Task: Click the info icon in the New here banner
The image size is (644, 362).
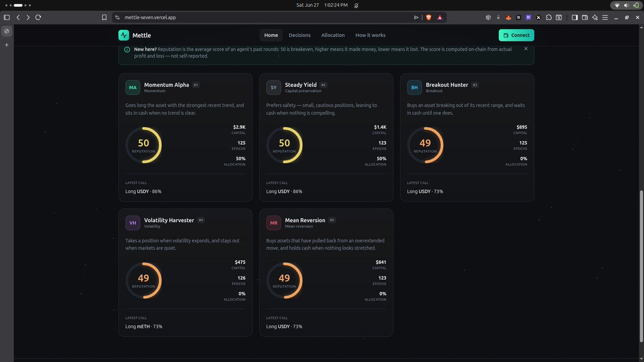Action: click(x=127, y=49)
